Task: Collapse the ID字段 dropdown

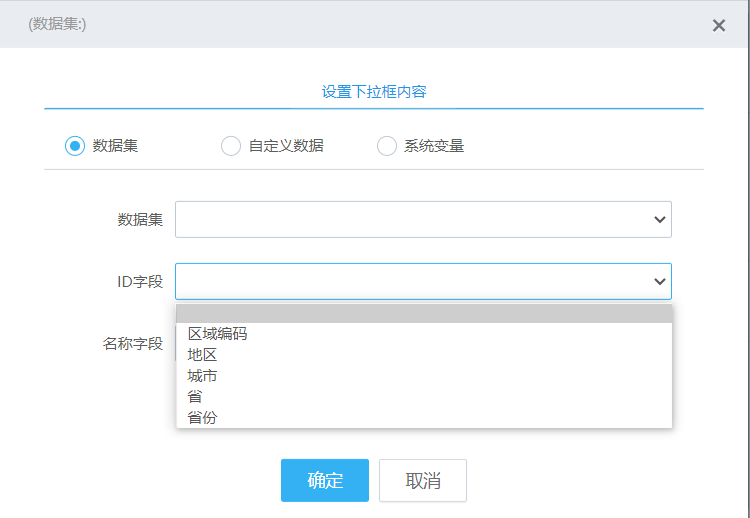Action: (x=423, y=281)
